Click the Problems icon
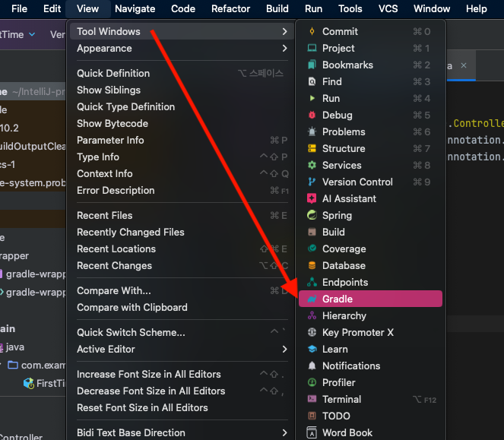 (312, 131)
